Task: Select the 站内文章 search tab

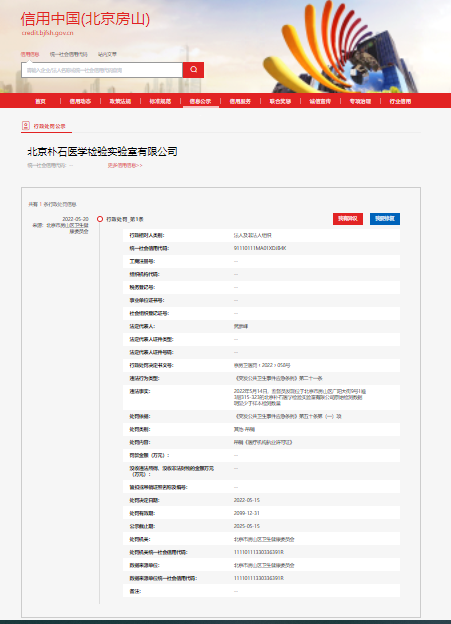Action: coord(107,54)
